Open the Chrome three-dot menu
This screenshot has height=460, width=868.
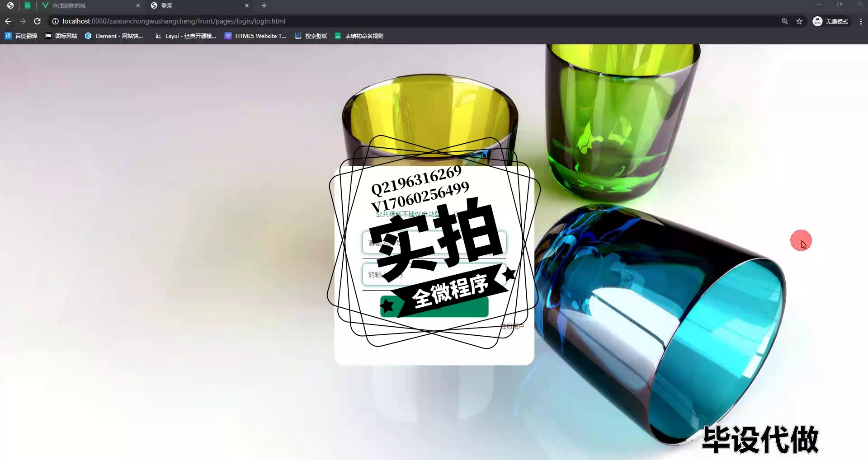tap(861, 21)
